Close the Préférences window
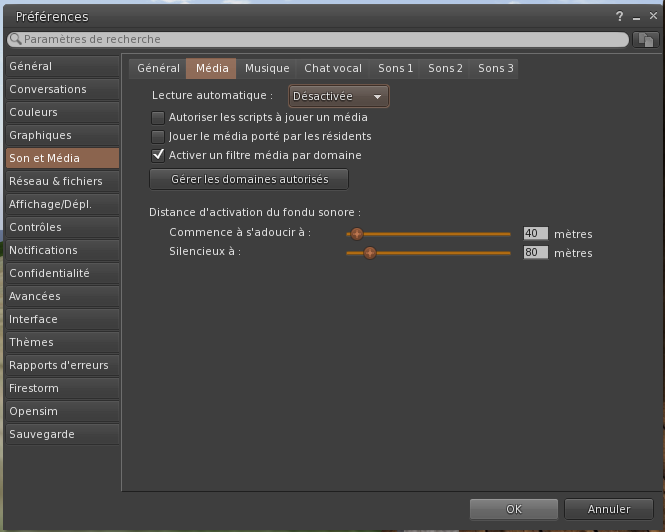This screenshot has height=532, width=665. [x=653, y=16]
